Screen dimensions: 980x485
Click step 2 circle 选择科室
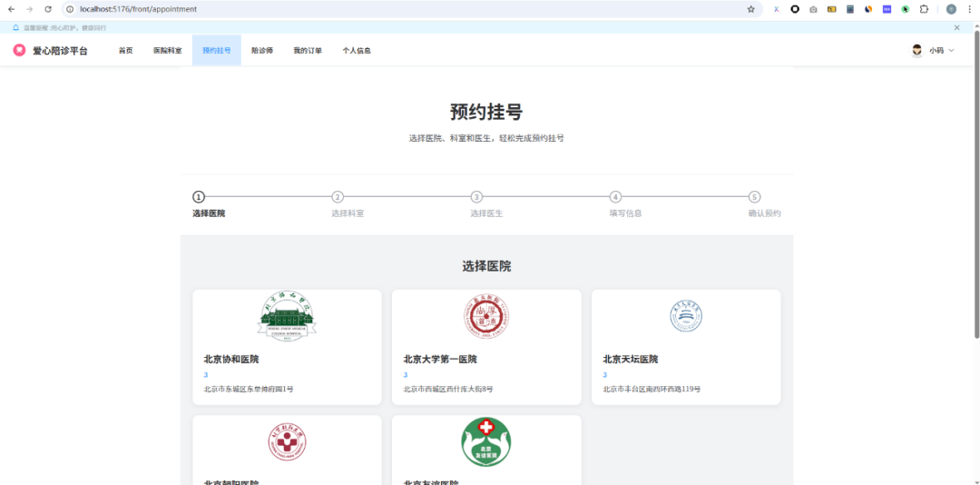[338, 197]
